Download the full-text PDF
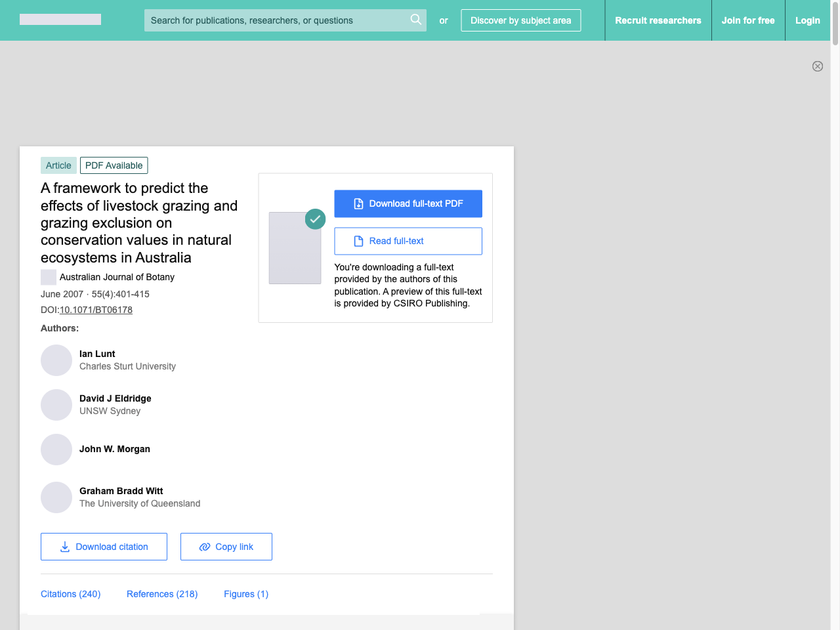The width and height of the screenshot is (840, 630). click(x=408, y=203)
